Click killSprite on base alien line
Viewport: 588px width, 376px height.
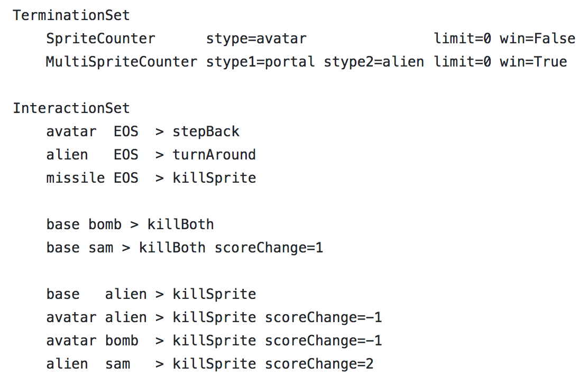214,294
